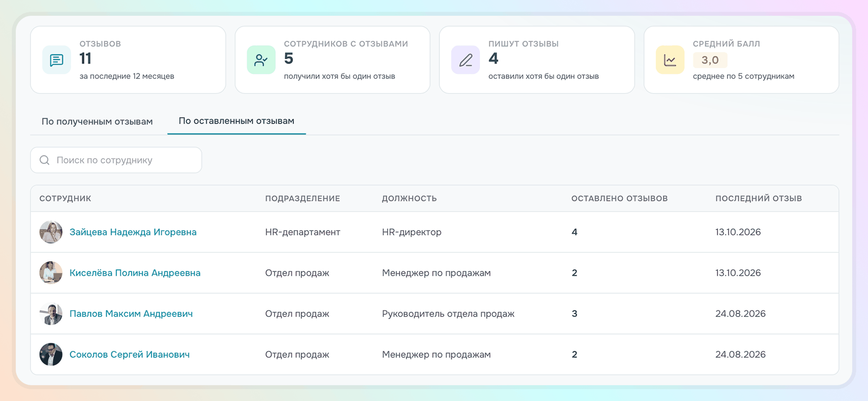Screen dimensions: 868x401
Task: Click Павлов Максим's avatar photo
Action: pos(51,314)
